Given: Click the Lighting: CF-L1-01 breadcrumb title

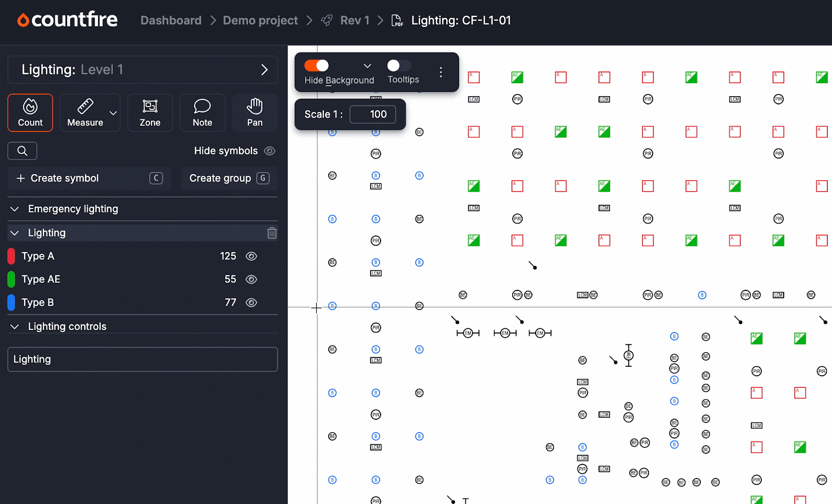Looking at the screenshot, I should (x=461, y=20).
